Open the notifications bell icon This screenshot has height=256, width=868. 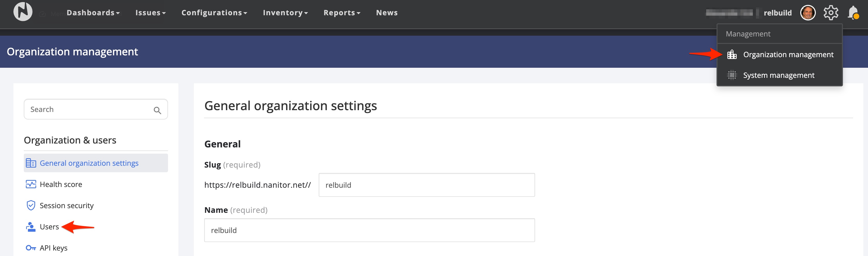[853, 13]
